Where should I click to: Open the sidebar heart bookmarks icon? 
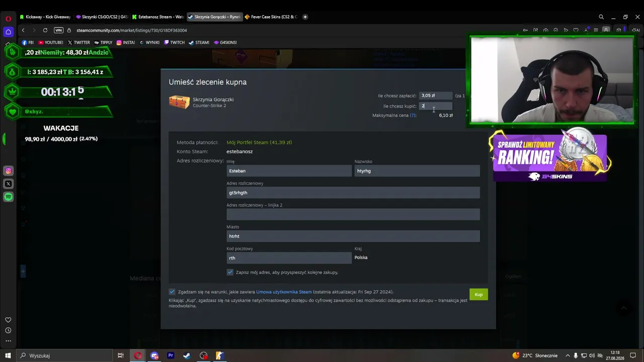point(8,320)
